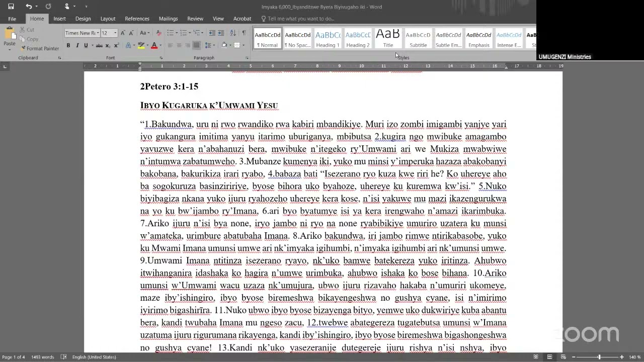This screenshot has width=644, height=362.
Task: Toggle touch/mouse mode icon
Action: click(x=67, y=7)
